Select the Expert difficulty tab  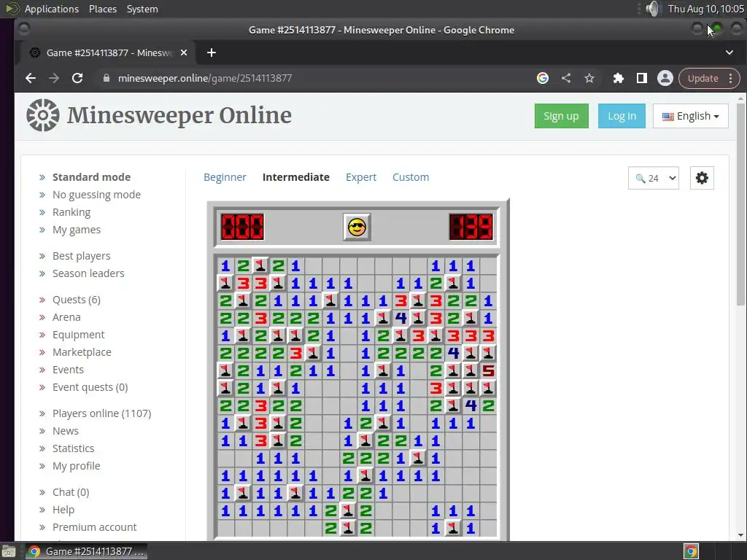(361, 177)
